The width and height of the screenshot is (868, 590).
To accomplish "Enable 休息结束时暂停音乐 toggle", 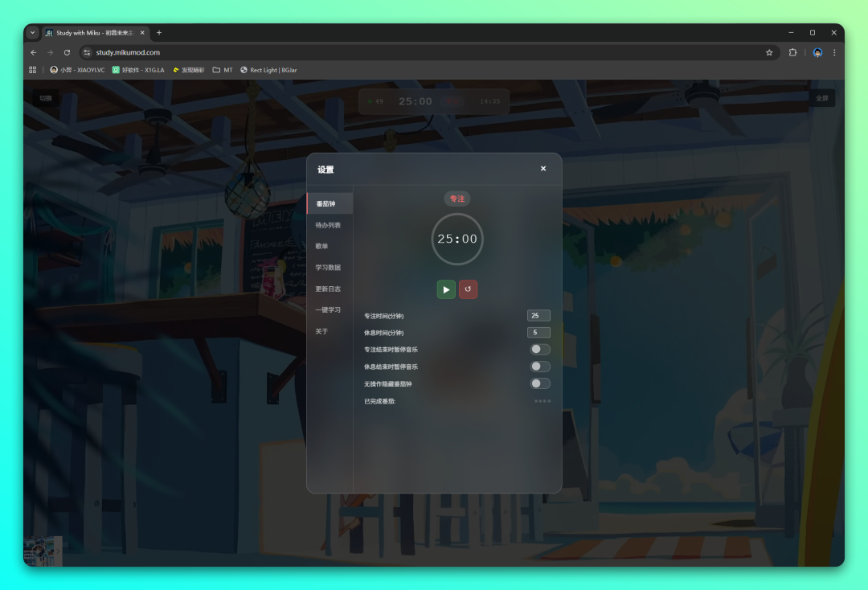I will 540,367.
